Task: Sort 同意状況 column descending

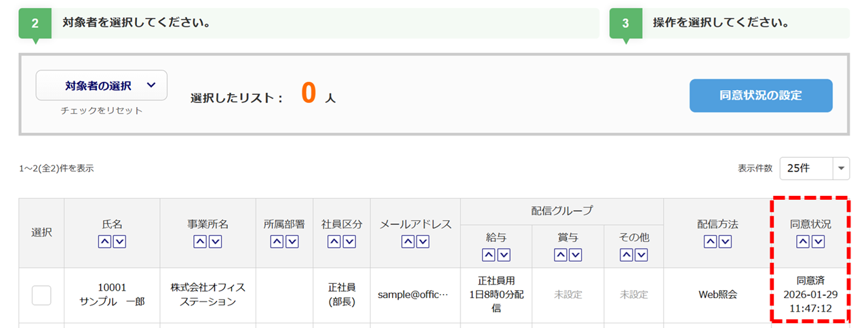Action: pyautogui.click(x=818, y=242)
